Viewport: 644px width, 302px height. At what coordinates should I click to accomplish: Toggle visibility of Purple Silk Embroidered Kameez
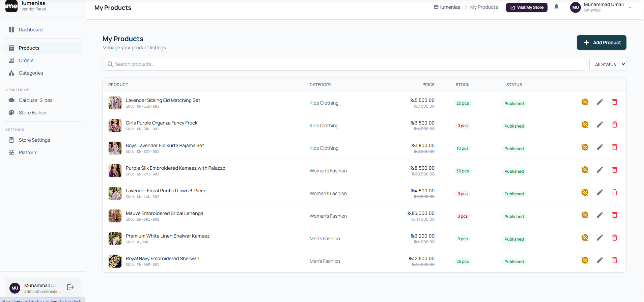(585, 170)
